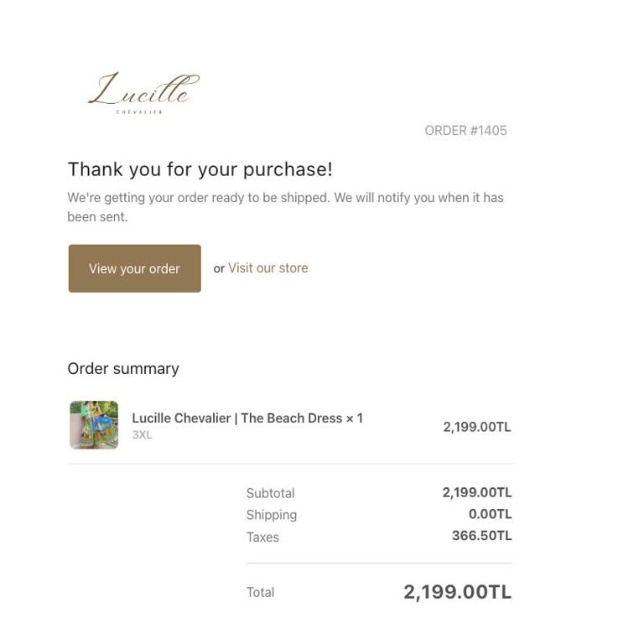Click the Order summary heading
The image size is (644, 644).
coord(123,369)
